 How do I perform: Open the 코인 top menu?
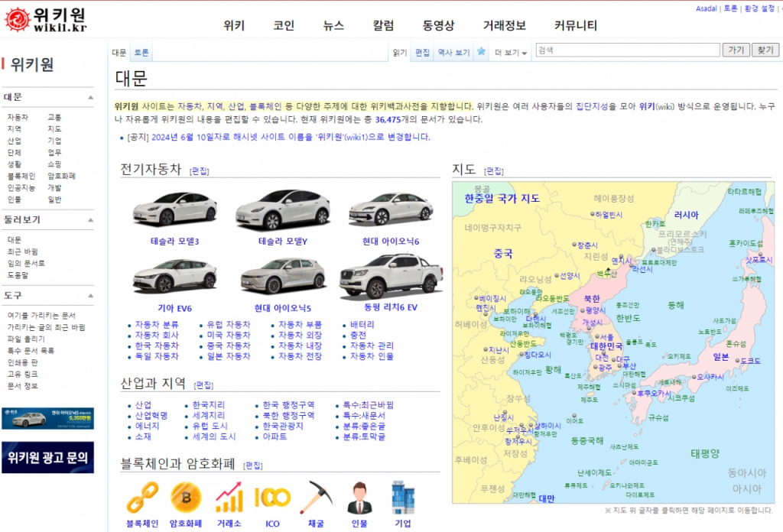click(x=284, y=25)
